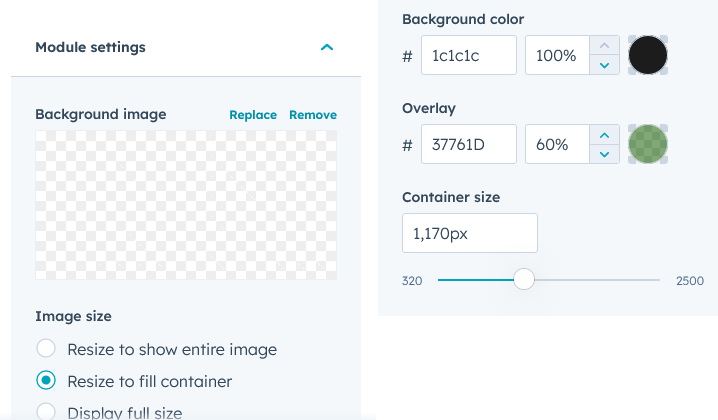Viewport: 718px width, 420px height.
Task: Click the Module settings header label
Action: click(90, 47)
